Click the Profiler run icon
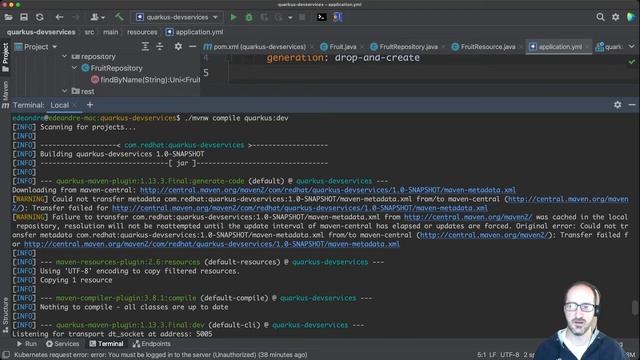This screenshot has width=640, height=360. (x=279, y=17)
